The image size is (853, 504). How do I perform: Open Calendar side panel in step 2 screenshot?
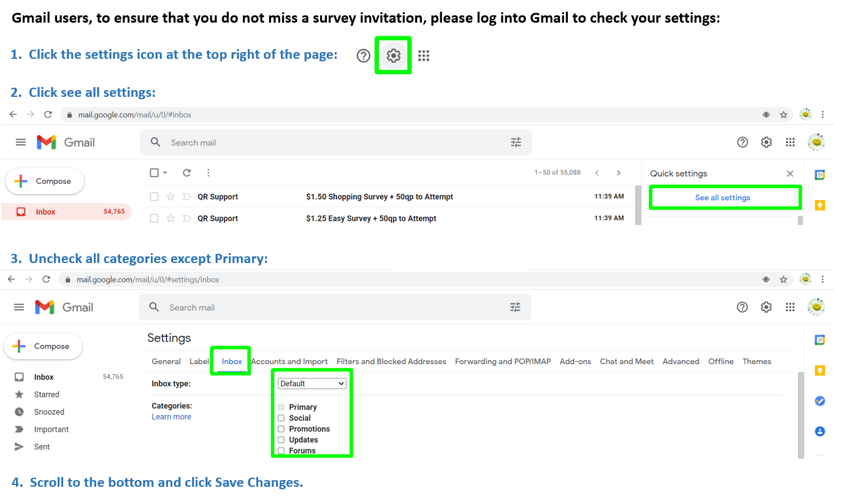(820, 175)
